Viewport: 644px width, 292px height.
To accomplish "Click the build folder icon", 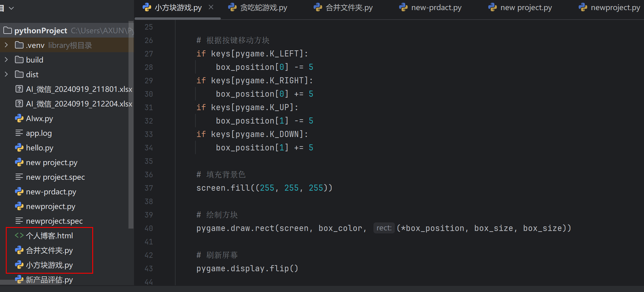I will click(19, 60).
